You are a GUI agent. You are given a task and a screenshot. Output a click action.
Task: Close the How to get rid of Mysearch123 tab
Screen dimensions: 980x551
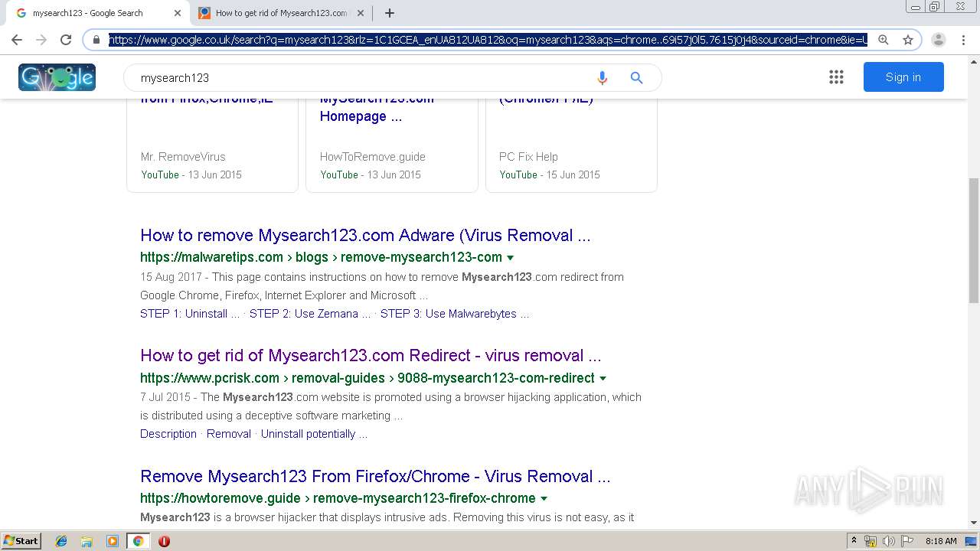click(361, 13)
